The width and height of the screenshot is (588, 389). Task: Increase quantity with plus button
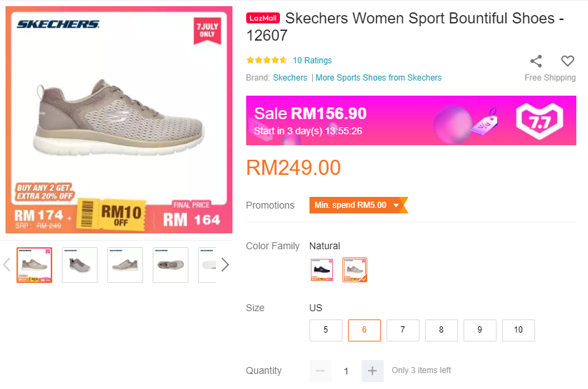pyautogui.click(x=372, y=371)
